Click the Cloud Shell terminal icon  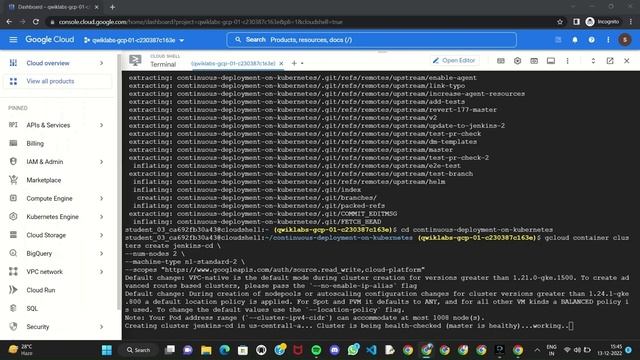click(x=135, y=60)
